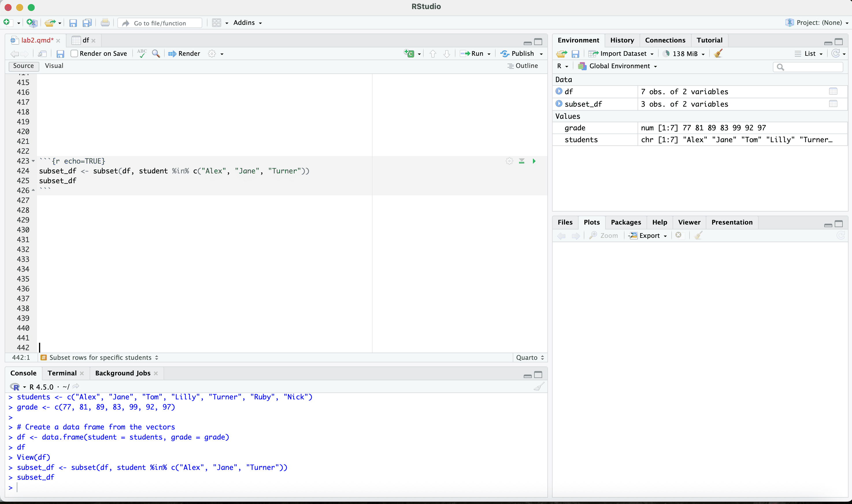This screenshot has height=504, width=852.
Task: Click the Render button
Action: pyautogui.click(x=184, y=53)
